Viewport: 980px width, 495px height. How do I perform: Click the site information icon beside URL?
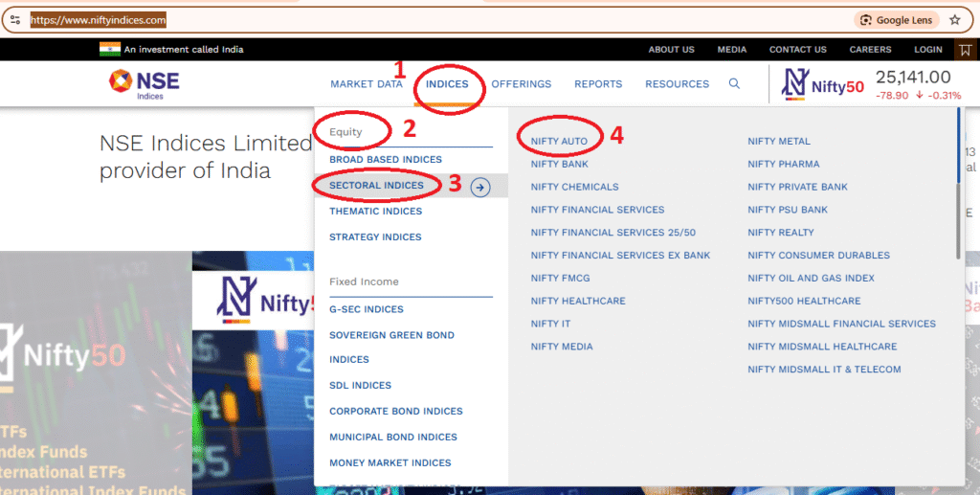click(15, 19)
